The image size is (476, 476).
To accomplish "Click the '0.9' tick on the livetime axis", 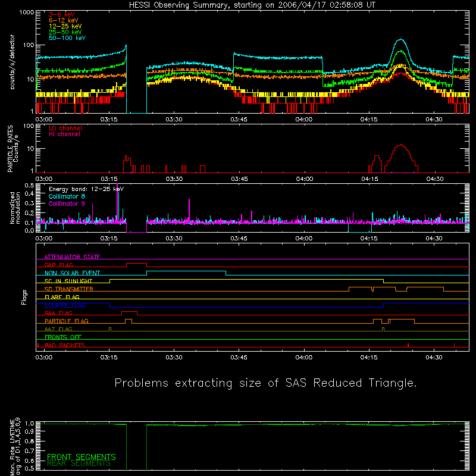I will point(29,431).
